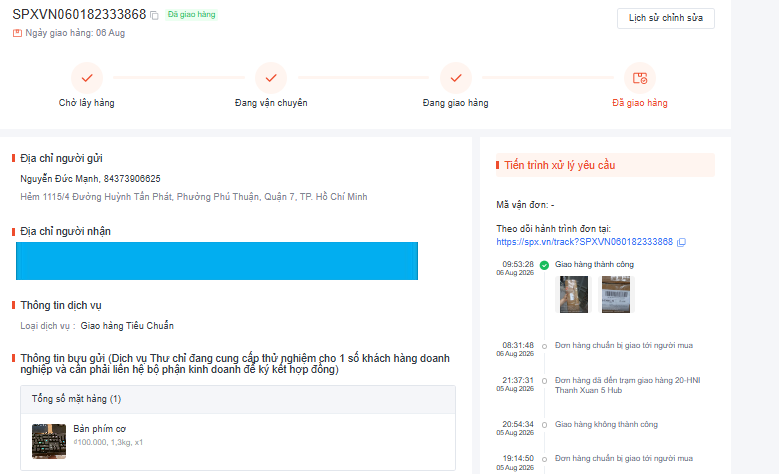This screenshot has width=779, height=474.
Task: Click the ₫100.000, 1,3kg, x1 item details
Action: [x=108, y=443]
